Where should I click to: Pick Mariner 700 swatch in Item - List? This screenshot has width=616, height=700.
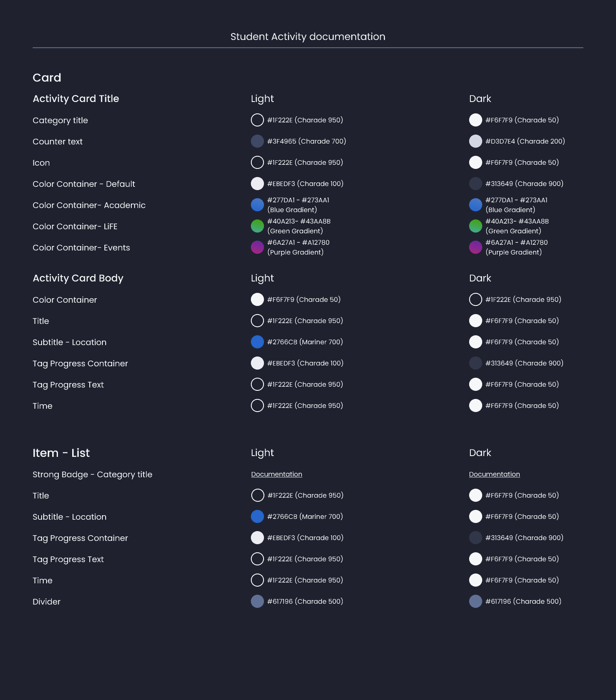[257, 516]
